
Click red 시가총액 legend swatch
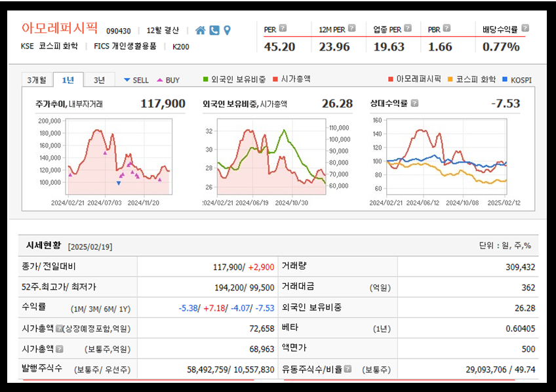pyautogui.click(x=275, y=79)
